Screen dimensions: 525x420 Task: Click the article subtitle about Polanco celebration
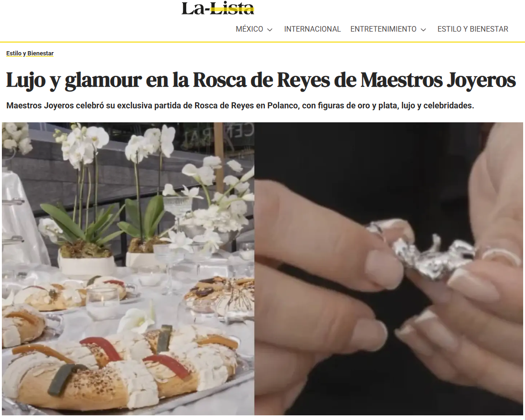[240, 106]
